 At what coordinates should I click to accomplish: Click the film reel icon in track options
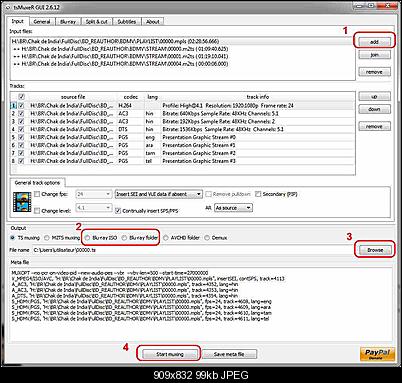coord(22,202)
